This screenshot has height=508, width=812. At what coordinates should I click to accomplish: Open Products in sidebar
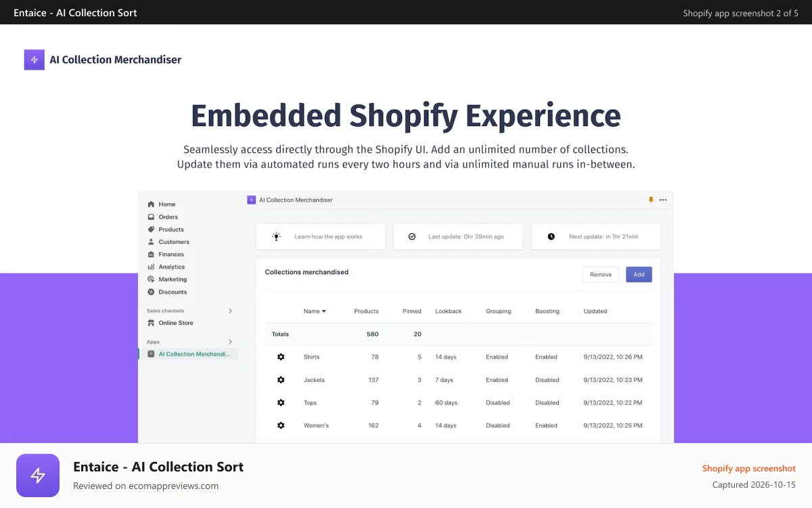pyautogui.click(x=171, y=229)
